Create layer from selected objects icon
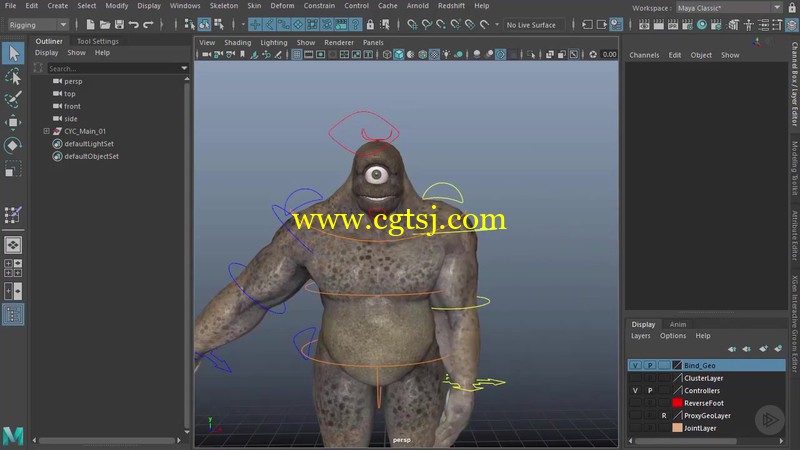800x450 pixels. click(778, 349)
